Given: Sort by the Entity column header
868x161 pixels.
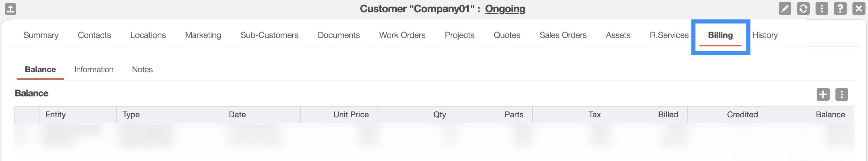Looking at the screenshot, I should point(56,114).
